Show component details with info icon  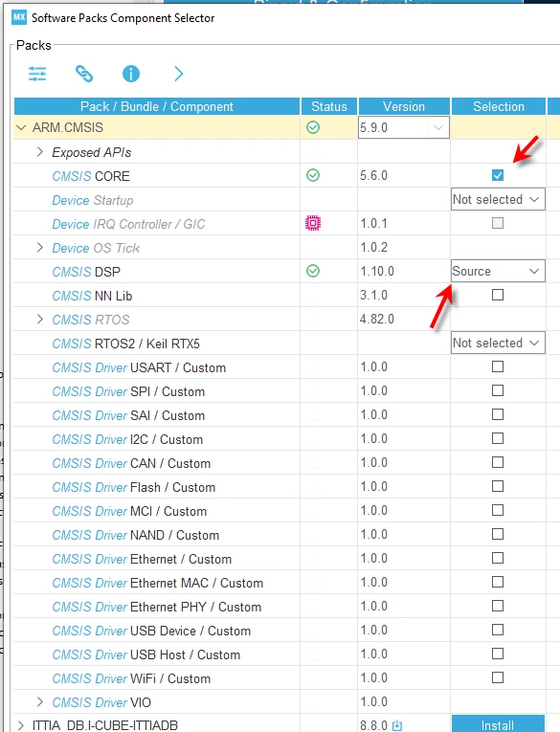(x=131, y=74)
